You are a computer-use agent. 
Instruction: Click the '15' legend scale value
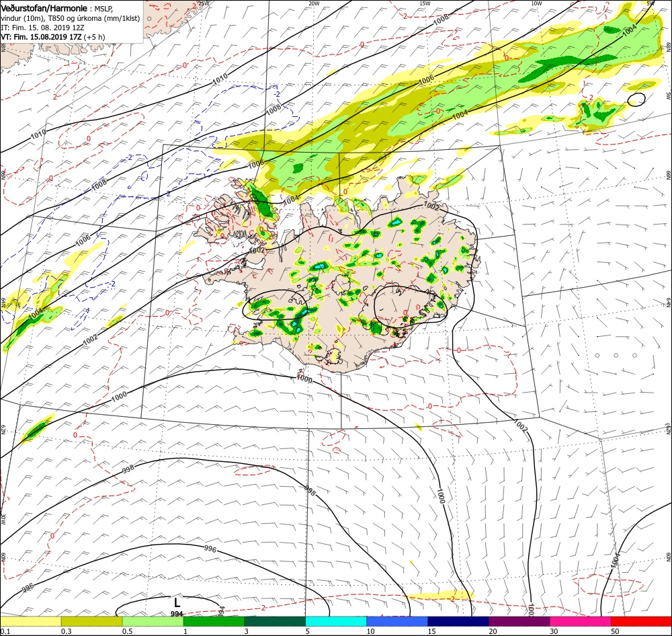click(432, 631)
